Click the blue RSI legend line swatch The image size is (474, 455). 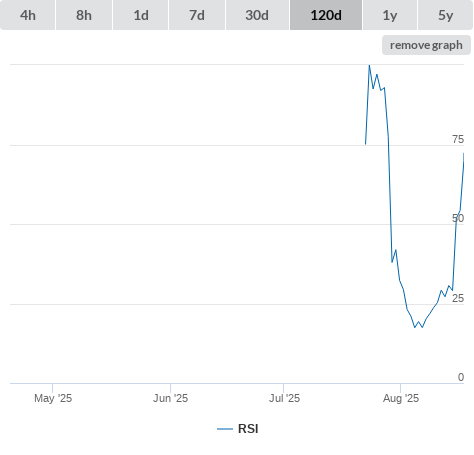coord(225,429)
